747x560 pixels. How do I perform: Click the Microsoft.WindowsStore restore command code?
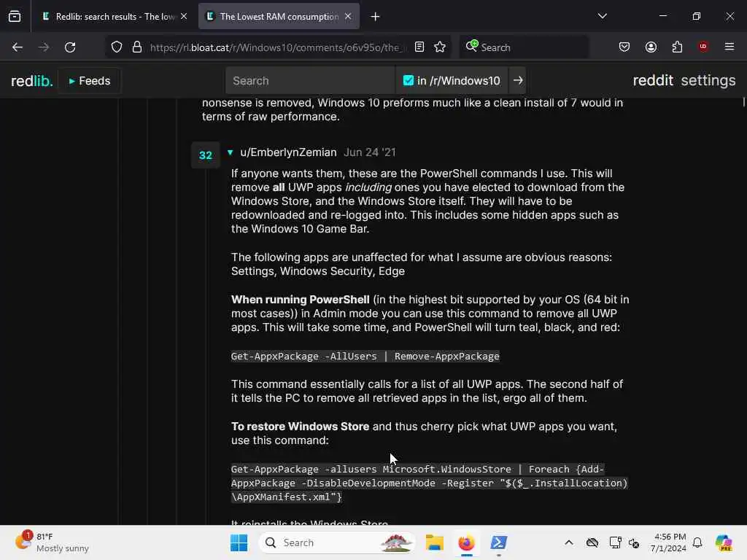[429, 483]
